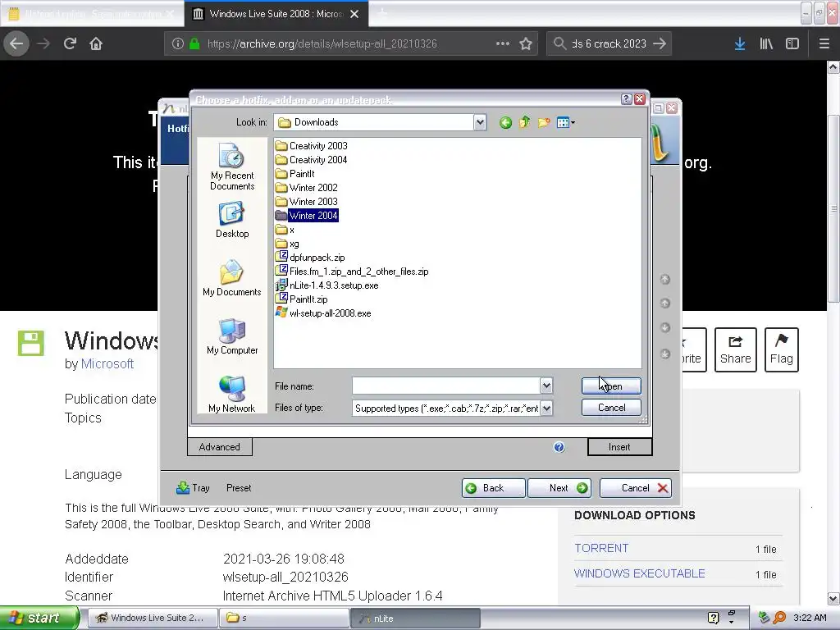Select the Creativity 2004 folder
Screen dimensions: 840x630
tap(311, 160)
